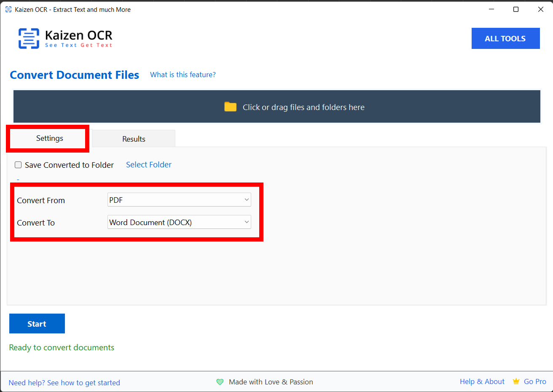Screen dimensions: 553x392
Task: Click the Select Folder link
Action: 149,165
